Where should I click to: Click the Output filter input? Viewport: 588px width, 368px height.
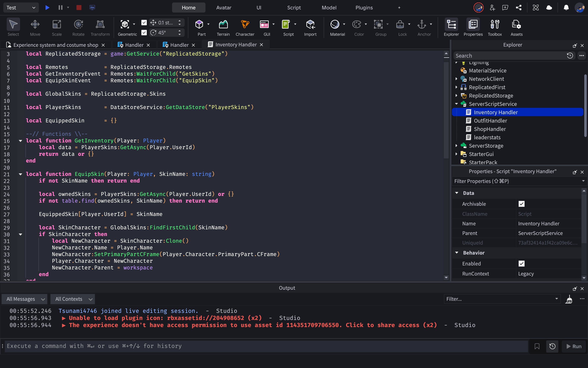coord(502,299)
